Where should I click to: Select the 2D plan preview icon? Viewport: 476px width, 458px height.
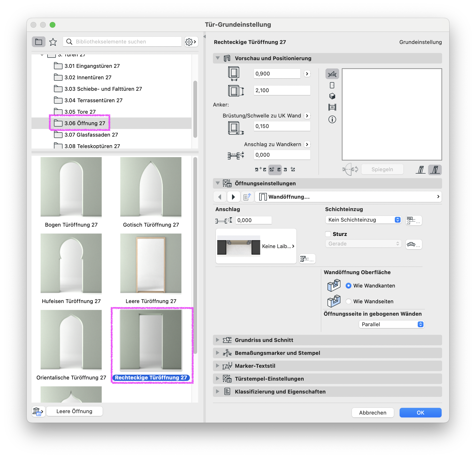point(332,74)
